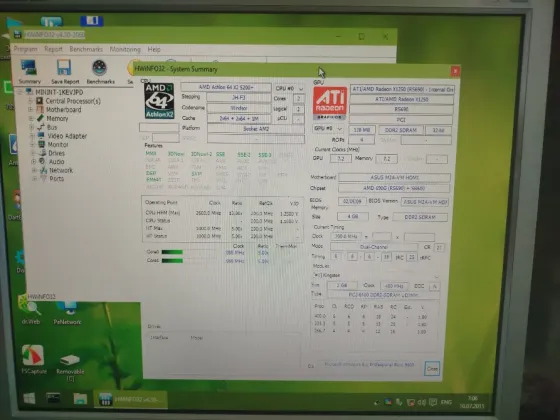Click the DDR2 SDRAM memory type field
The width and height of the screenshot is (560, 420).
point(420,217)
